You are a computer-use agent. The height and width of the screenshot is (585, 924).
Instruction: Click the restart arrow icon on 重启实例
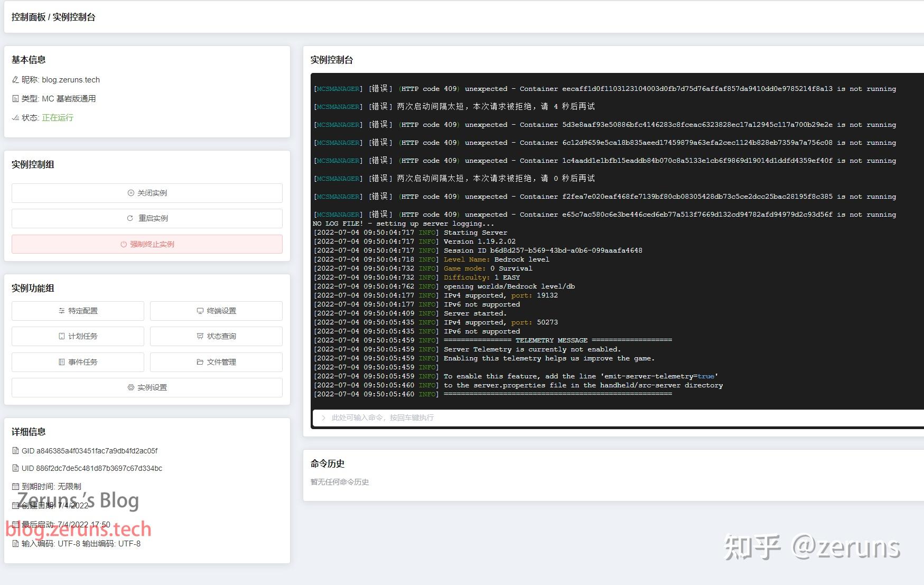tap(130, 218)
